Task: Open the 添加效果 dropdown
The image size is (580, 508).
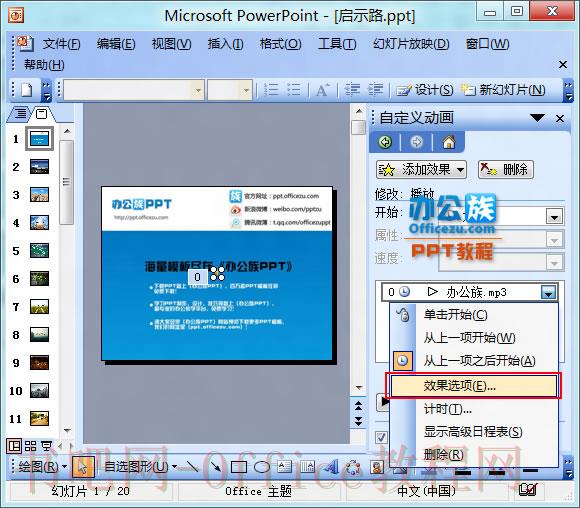Action: (x=421, y=170)
